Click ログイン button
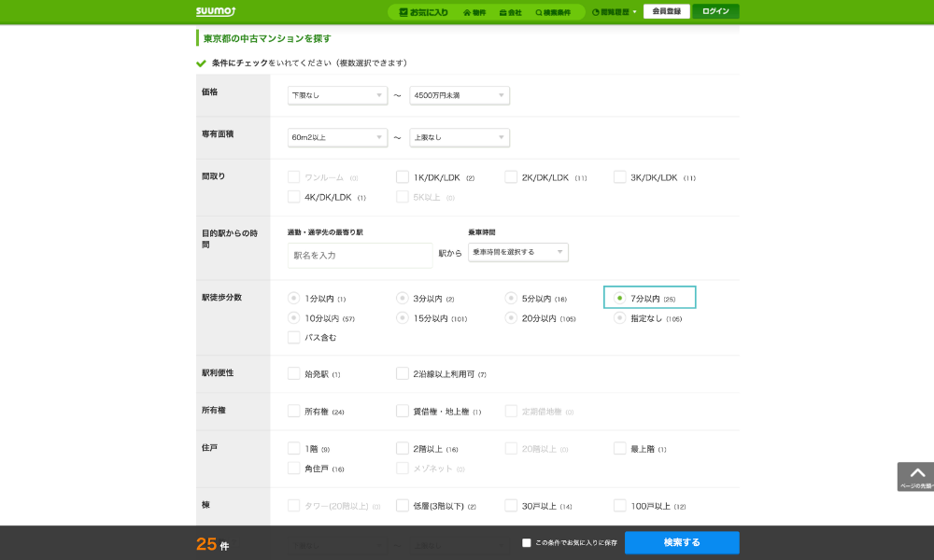Viewport: 934px width, 560px height. [x=715, y=11]
